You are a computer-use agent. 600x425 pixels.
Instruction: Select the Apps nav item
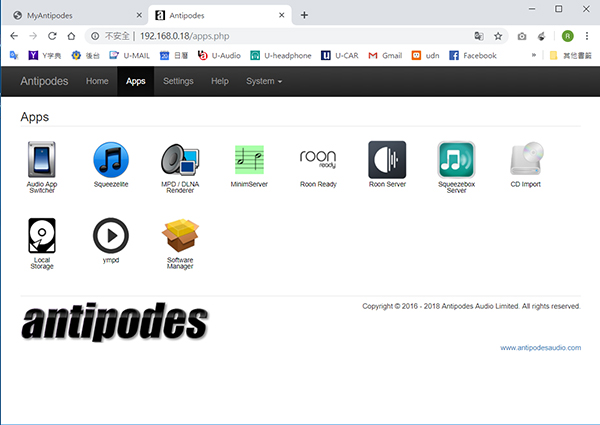point(136,81)
